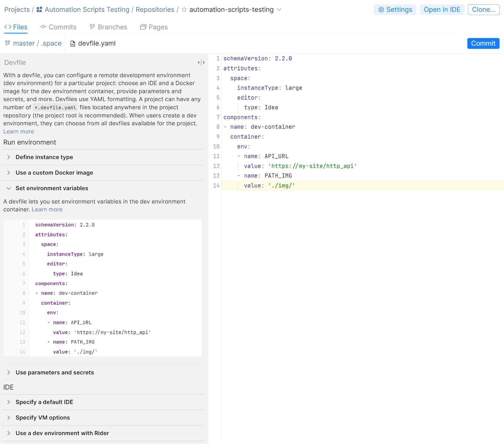Click the './img/' value on editor line 14
Image resolution: width=504 pixels, height=444 pixels.
pyautogui.click(x=282, y=186)
